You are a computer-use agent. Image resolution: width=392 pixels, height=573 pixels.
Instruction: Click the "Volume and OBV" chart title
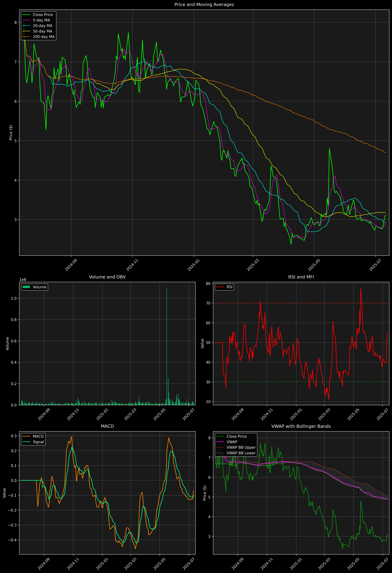point(107,277)
